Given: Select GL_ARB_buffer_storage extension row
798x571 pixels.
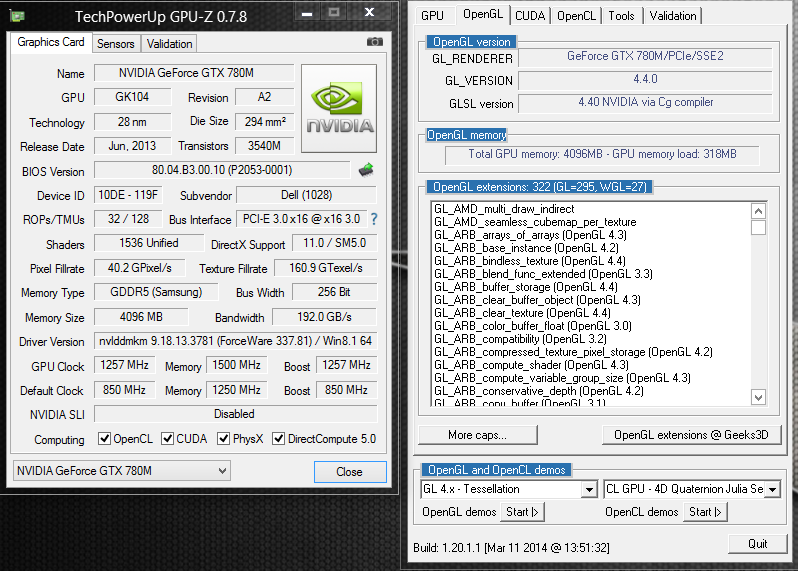Looking at the screenshot, I should coord(525,287).
